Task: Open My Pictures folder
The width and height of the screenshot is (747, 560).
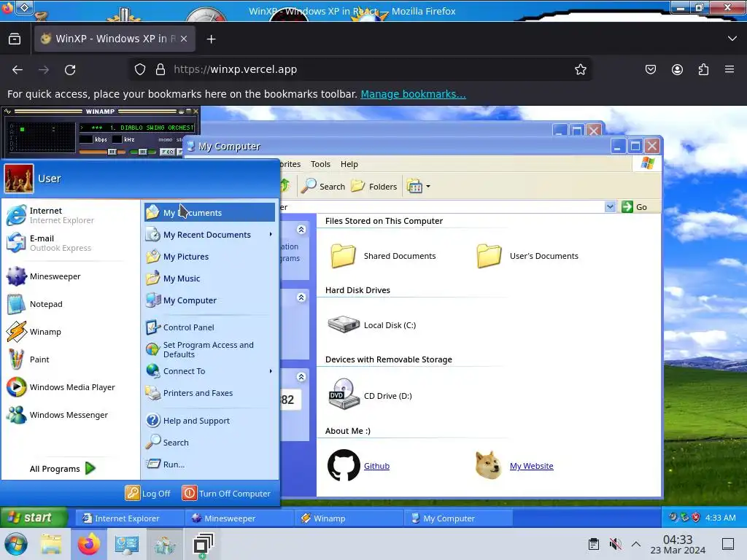Action: 209,256
